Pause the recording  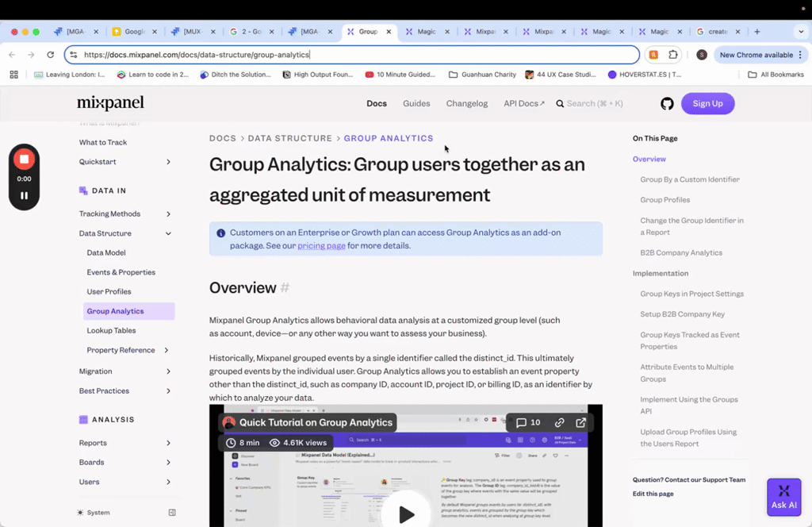[25, 195]
